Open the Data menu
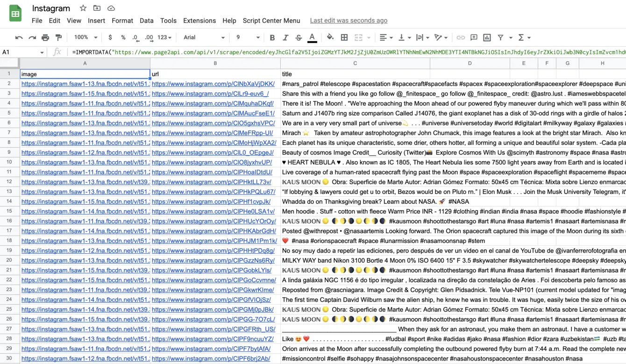This screenshot has height=364, width=626. 146,21
